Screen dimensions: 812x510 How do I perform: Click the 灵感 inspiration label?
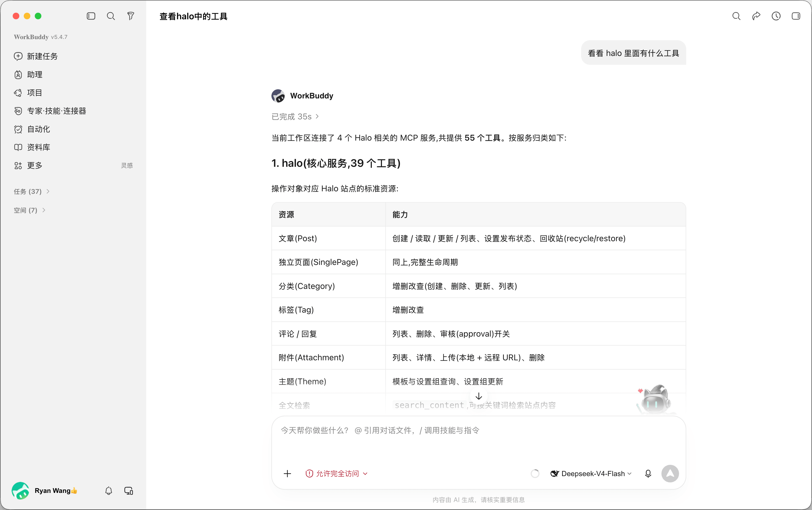coord(127,165)
